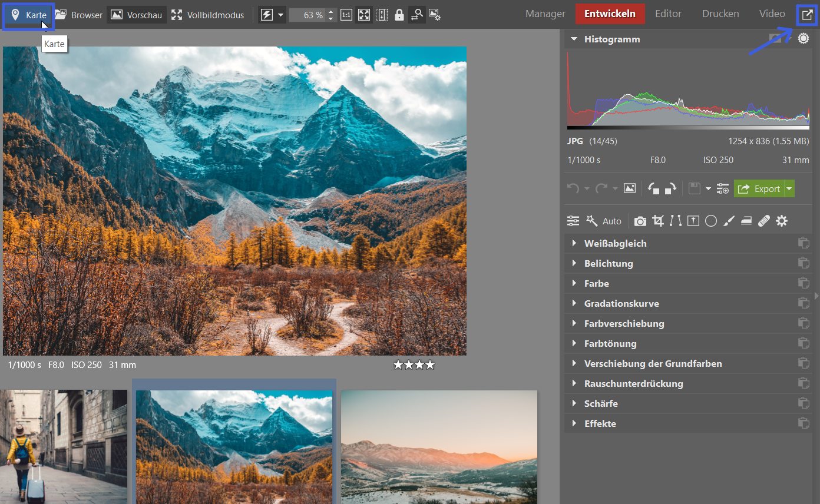Choose the radial filter circle tool
Screen dimensions: 820x504
pyautogui.click(x=711, y=221)
